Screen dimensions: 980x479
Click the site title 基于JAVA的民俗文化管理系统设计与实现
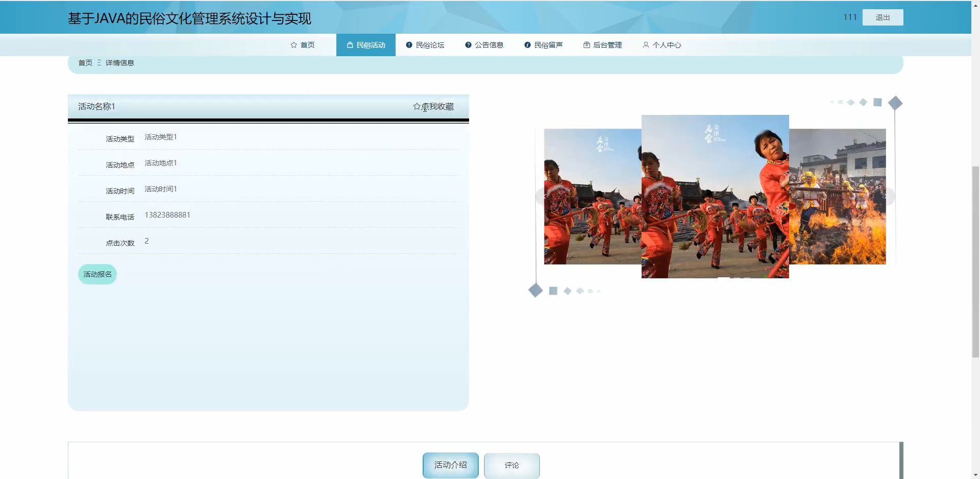[x=189, y=18]
